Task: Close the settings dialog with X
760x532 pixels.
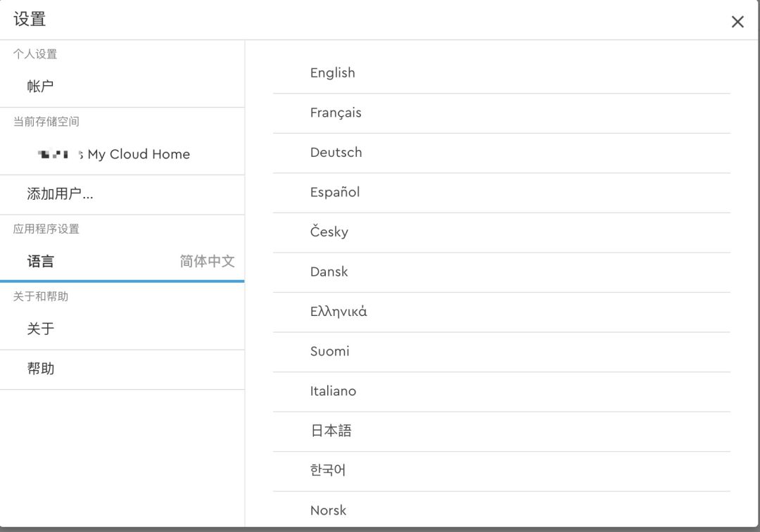Action: (x=737, y=22)
